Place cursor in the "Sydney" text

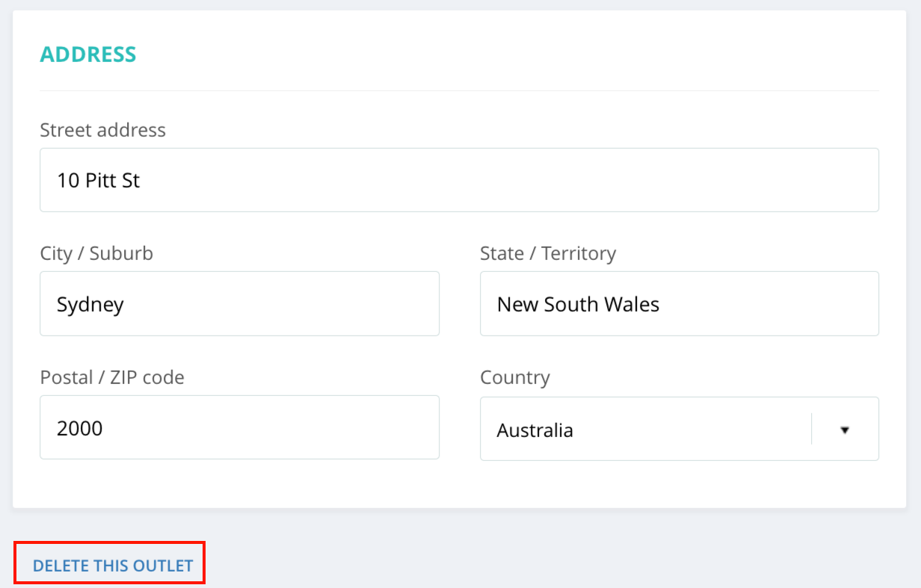(90, 305)
